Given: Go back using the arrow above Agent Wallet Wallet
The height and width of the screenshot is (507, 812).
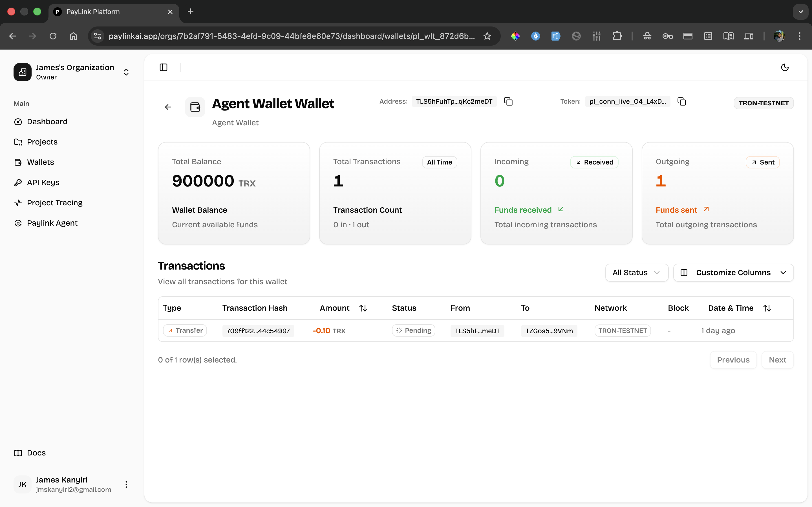Looking at the screenshot, I should (x=168, y=107).
